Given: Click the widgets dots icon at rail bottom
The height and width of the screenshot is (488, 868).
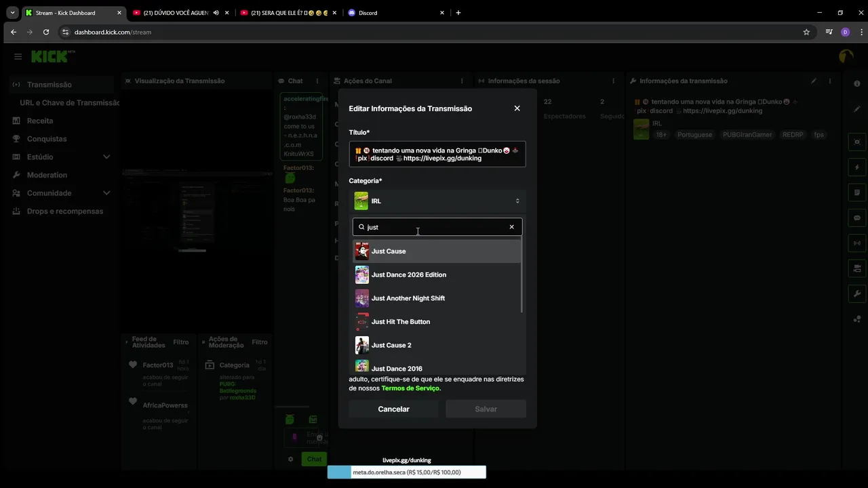Looking at the screenshot, I should point(857,320).
